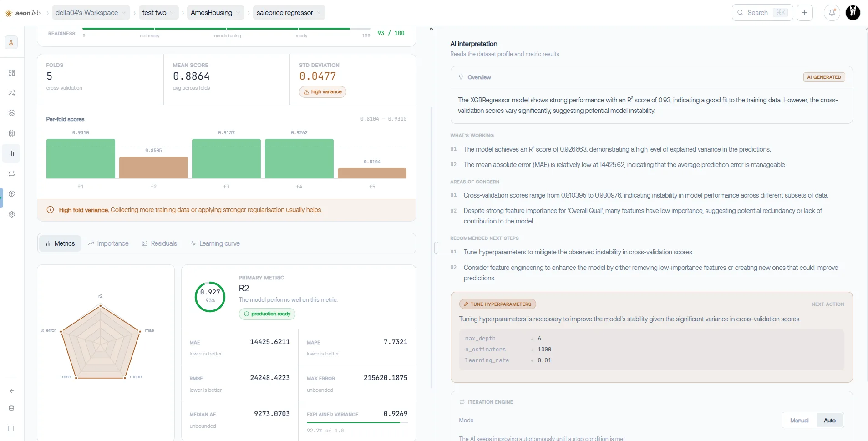Switch to the Learning curve tab

(x=215, y=243)
